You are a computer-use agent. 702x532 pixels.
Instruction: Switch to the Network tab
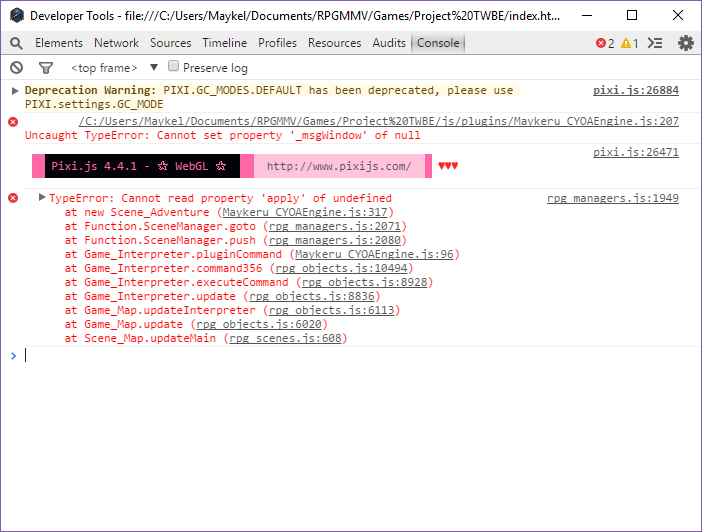pyautogui.click(x=116, y=43)
